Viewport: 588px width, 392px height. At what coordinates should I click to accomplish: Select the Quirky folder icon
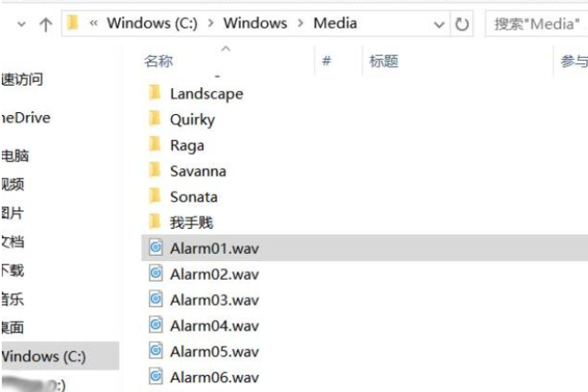(155, 119)
